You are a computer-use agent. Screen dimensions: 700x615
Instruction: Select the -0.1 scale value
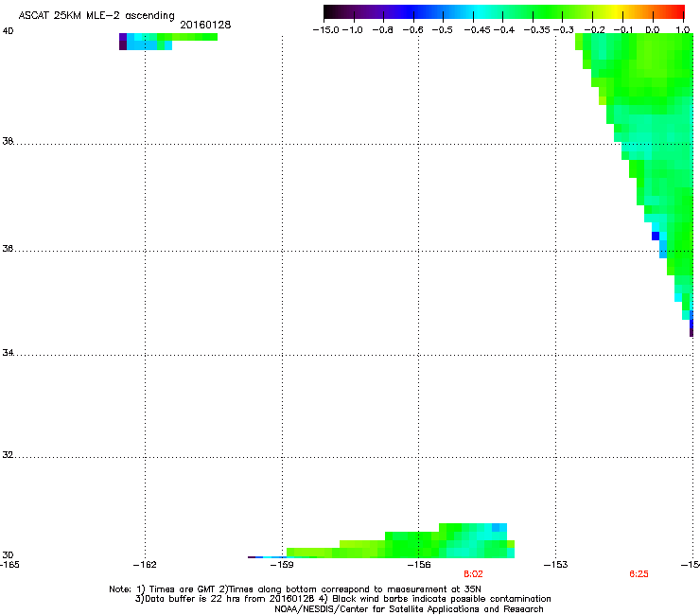point(623,30)
